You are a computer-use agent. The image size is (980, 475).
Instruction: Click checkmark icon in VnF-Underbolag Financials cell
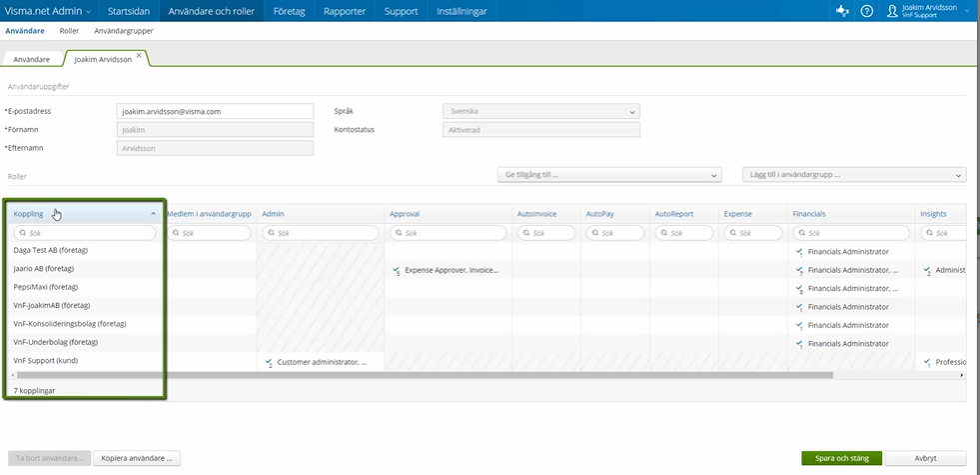tap(799, 344)
